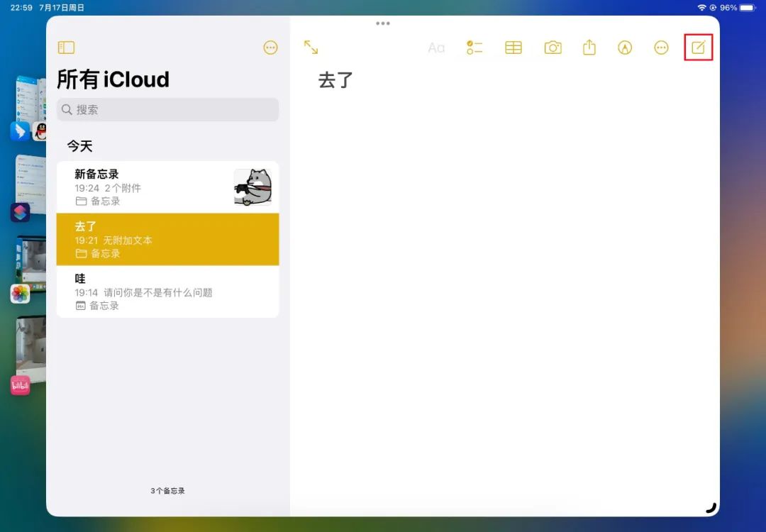Toggle the sidebar visibility icon
Screen dimensions: 766x532
(x=66, y=48)
